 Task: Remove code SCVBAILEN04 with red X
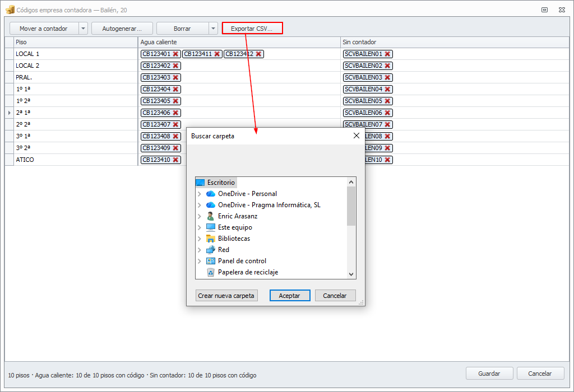[x=387, y=89]
